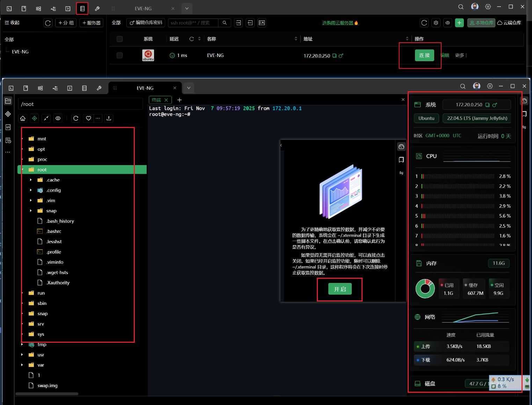Screen dimensions: 532x405
Task: Go to home directory in the file panel
Action: [23, 118]
